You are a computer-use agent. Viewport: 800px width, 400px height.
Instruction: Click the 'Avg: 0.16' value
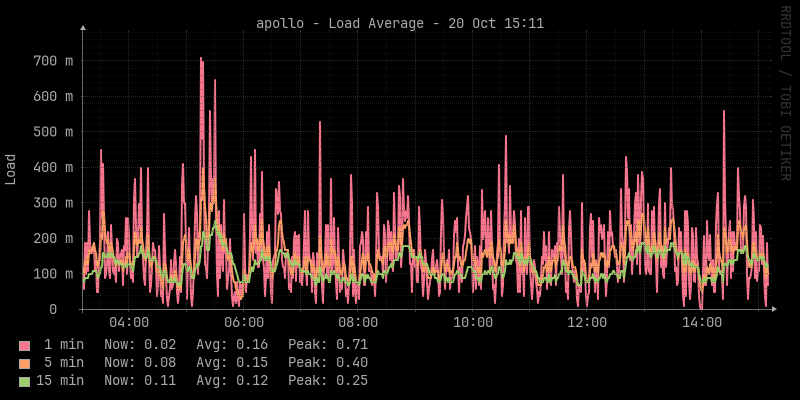pos(232,345)
